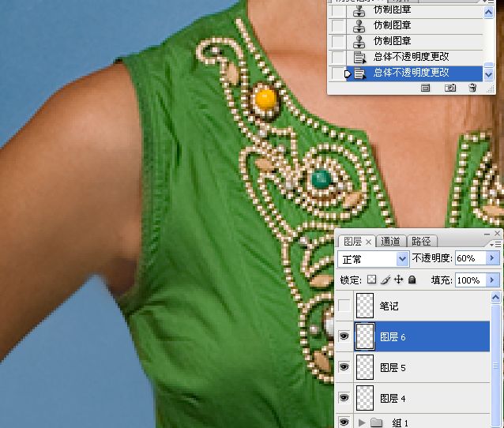504x428 pixels.
Task: Hide 图层 6 using its eye icon
Action: coord(344,336)
